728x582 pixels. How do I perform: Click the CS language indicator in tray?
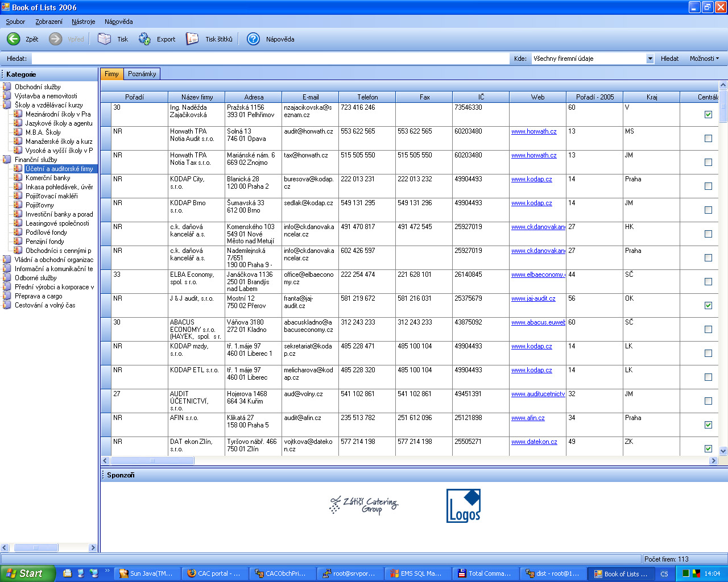pyautogui.click(x=664, y=574)
